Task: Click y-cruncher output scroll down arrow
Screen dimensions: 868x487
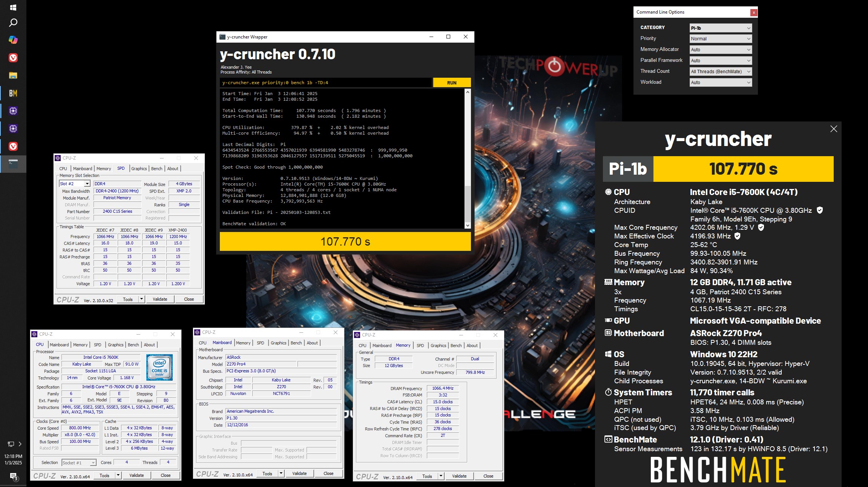Action: [468, 226]
